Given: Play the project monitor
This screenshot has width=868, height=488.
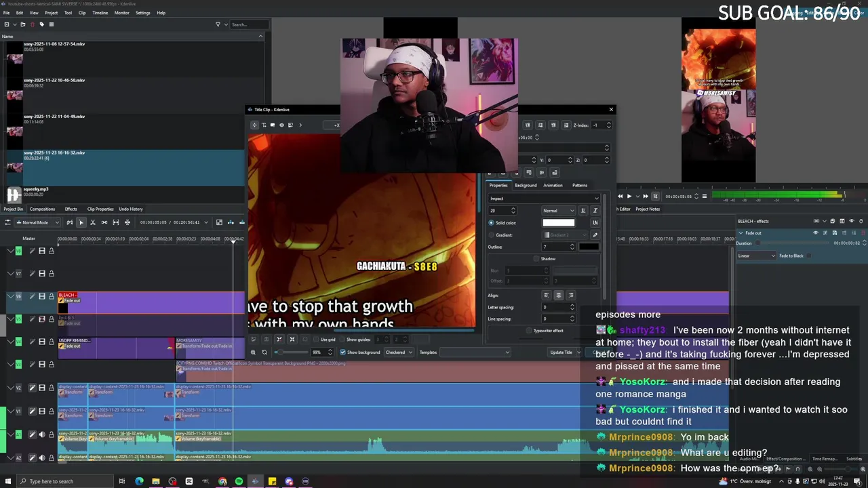Looking at the screenshot, I should click(x=629, y=197).
